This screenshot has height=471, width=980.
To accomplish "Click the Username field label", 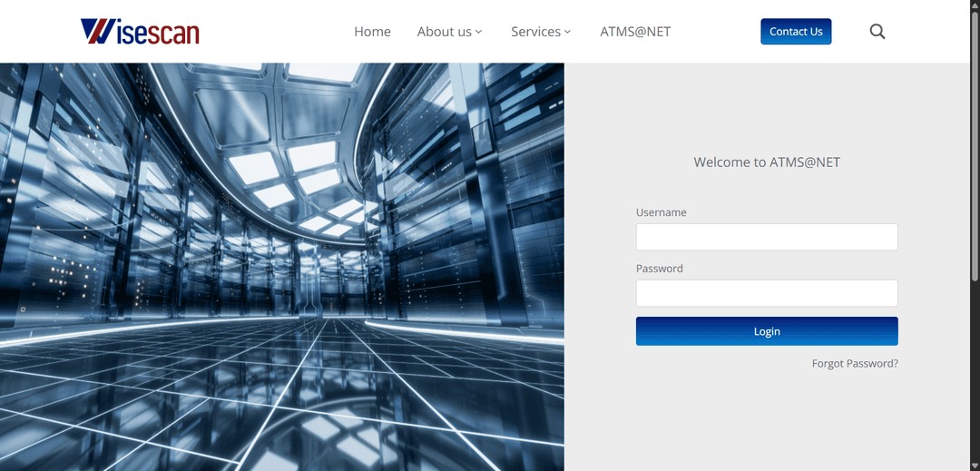I will click(661, 212).
